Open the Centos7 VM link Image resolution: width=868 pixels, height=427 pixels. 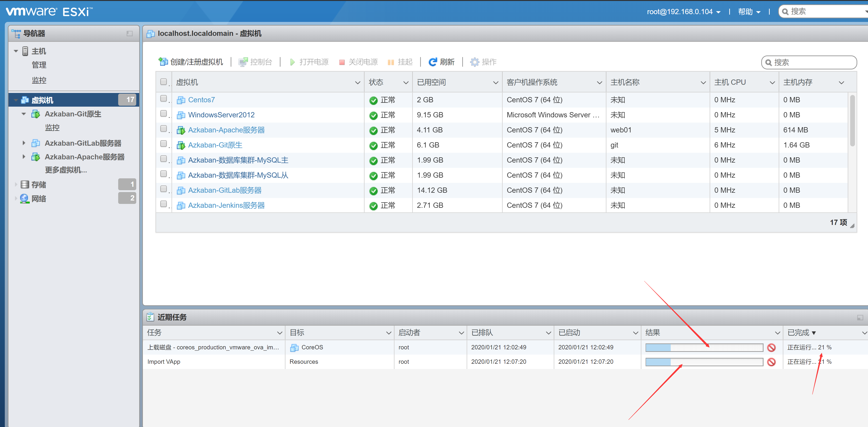point(201,100)
